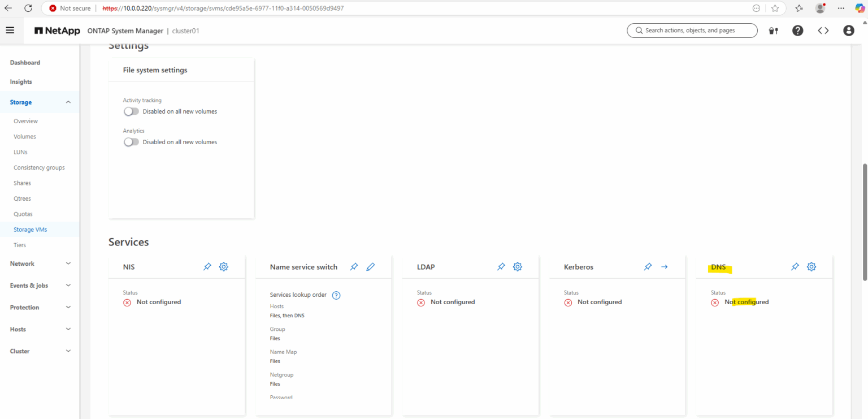This screenshot has height=419, width=868.
Task: Open the hamburger navigation menu
Action: pyautogui.click(x=10, y=30)
